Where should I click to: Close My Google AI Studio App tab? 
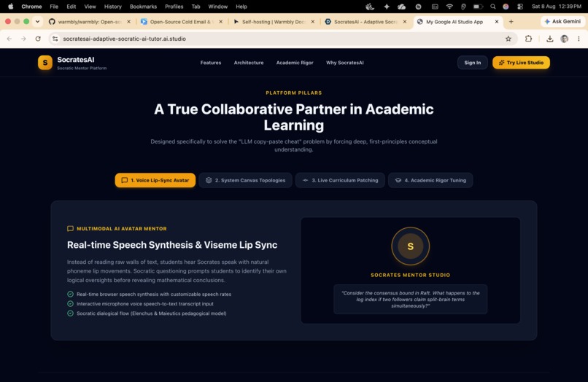(x=497, y=22)
